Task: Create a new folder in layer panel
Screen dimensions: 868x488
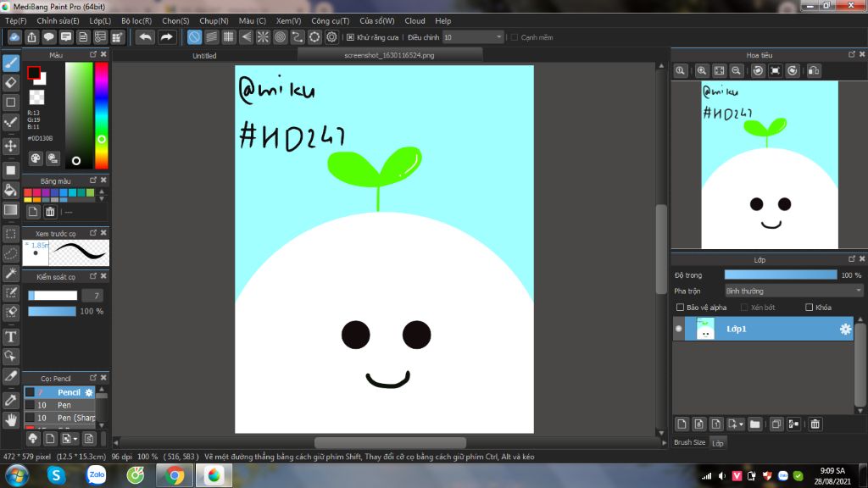Action: click(754, 424)
